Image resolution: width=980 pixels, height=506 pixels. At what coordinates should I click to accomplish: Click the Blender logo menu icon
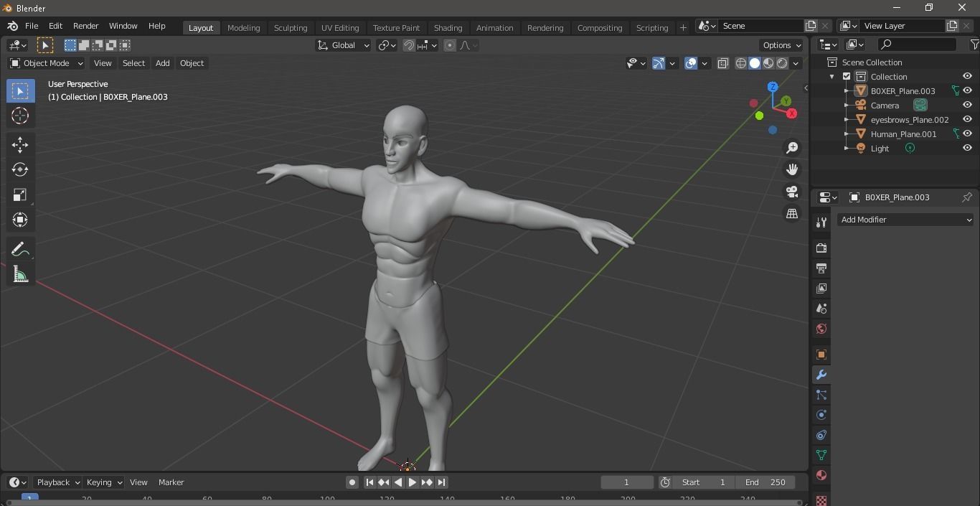coord(12,26)
